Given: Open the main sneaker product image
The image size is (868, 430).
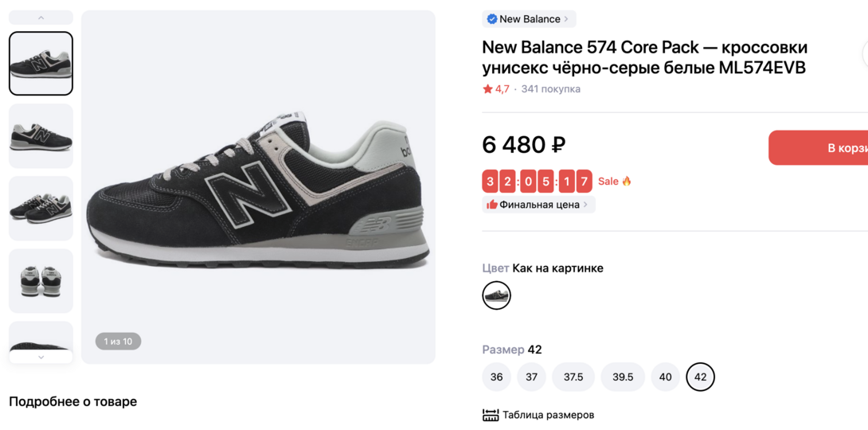Looking at the screenshot, I should (258, 187).
